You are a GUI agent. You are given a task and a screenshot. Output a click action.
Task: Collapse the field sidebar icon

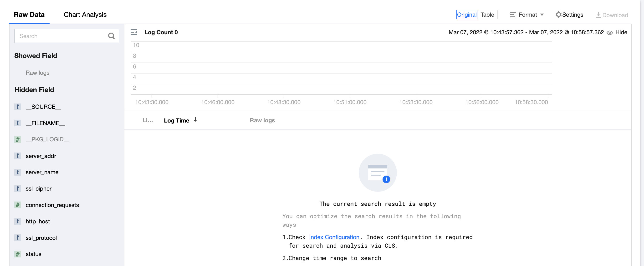click(134, 32)
